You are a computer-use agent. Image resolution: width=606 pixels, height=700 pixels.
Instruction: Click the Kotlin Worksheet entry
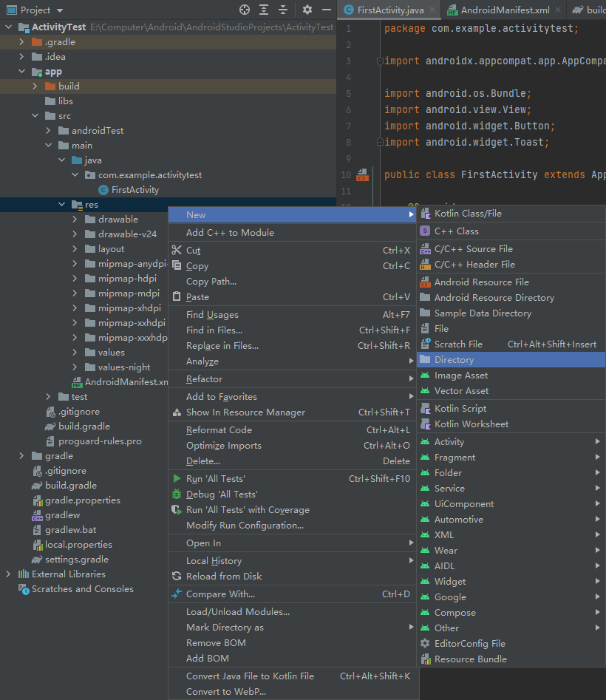click(511, 424)
